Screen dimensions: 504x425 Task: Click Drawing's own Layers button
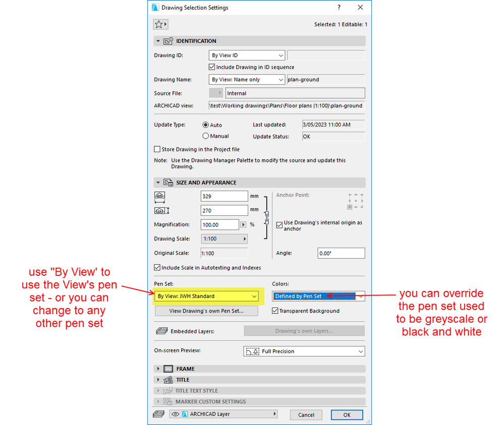[x=304, y=331]
